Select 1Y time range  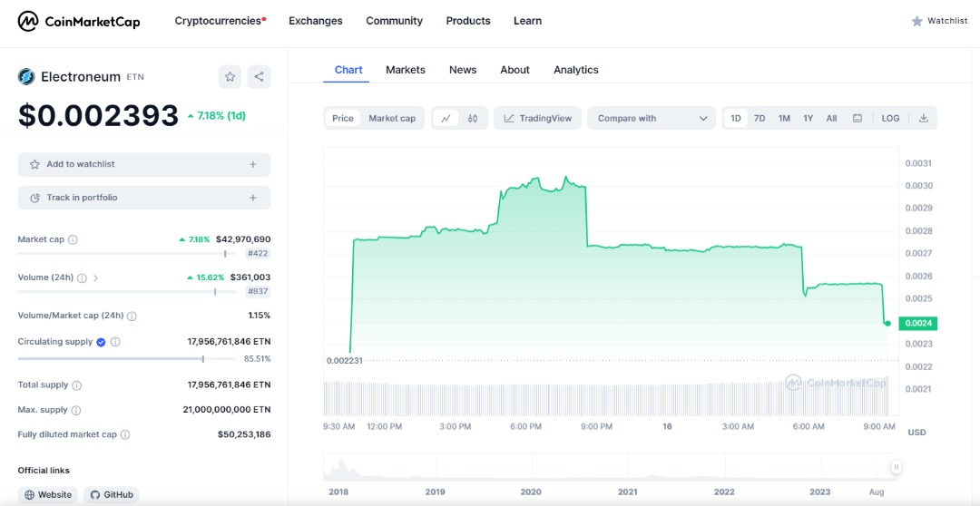point(808,118)
